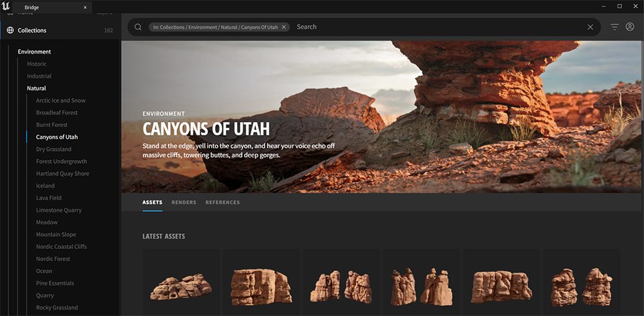Click the Collections globe icon
Screen dimensions: 644x316
pos(10,30)
